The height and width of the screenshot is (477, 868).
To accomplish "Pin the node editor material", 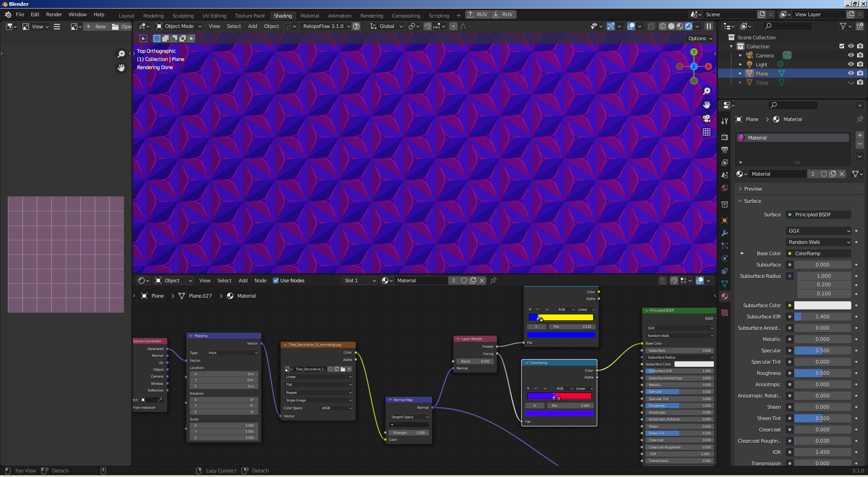I will tap(493, 281).
